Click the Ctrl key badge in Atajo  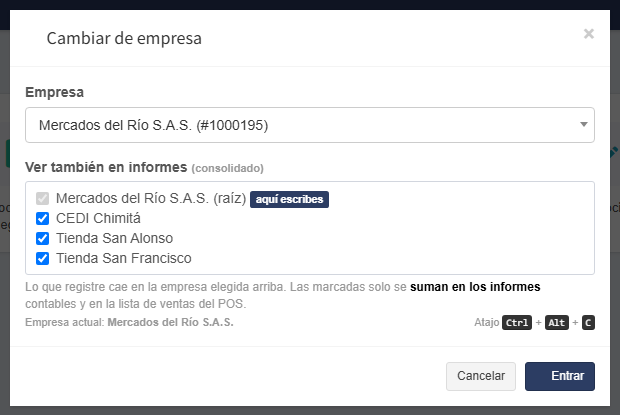(x=517, y=323)
